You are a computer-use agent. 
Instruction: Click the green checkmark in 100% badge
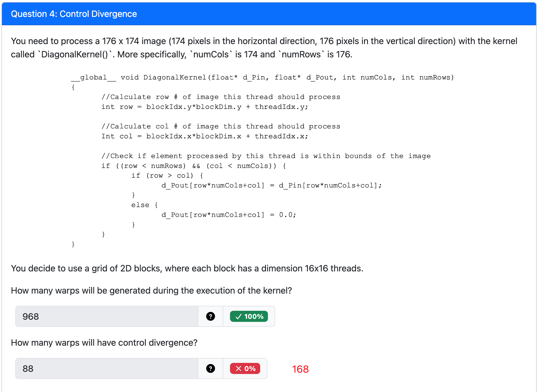[x=238, y=316]
